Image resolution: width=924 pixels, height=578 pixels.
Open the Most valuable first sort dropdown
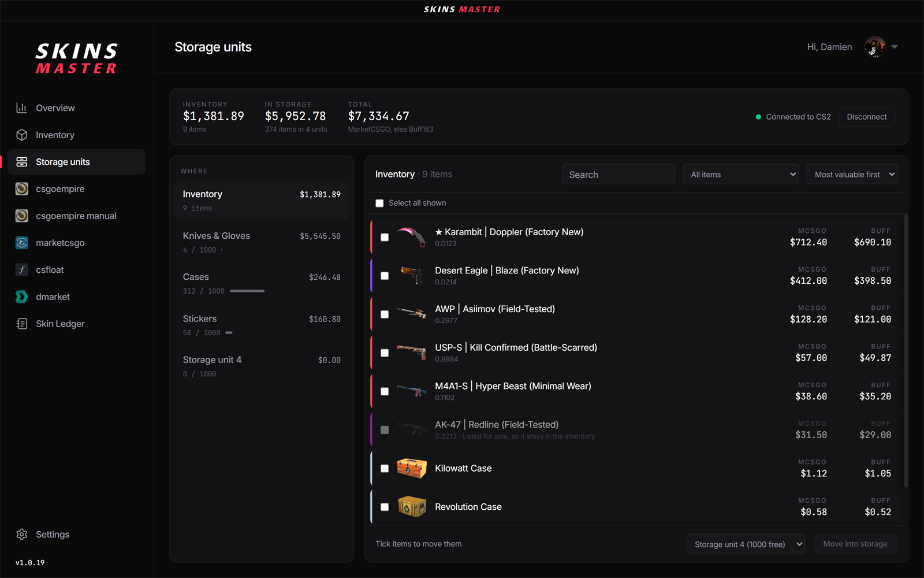pyautogui.click(x=852, y=175)
